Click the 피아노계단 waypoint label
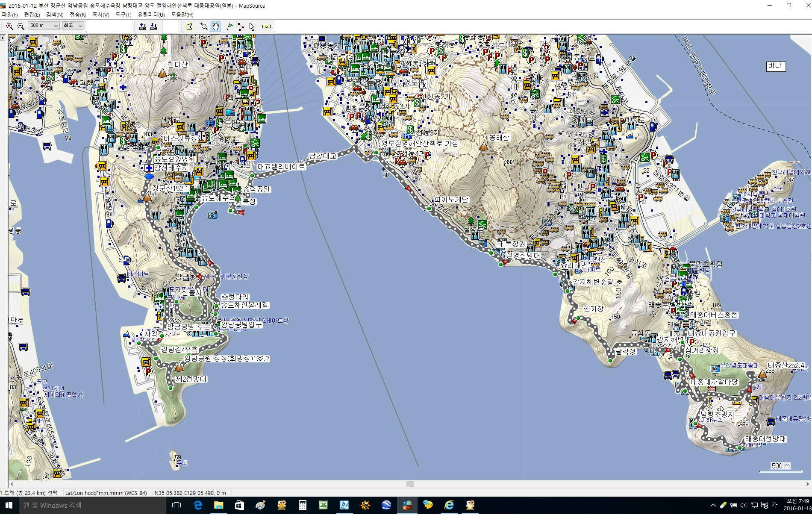 coord(451,200)
